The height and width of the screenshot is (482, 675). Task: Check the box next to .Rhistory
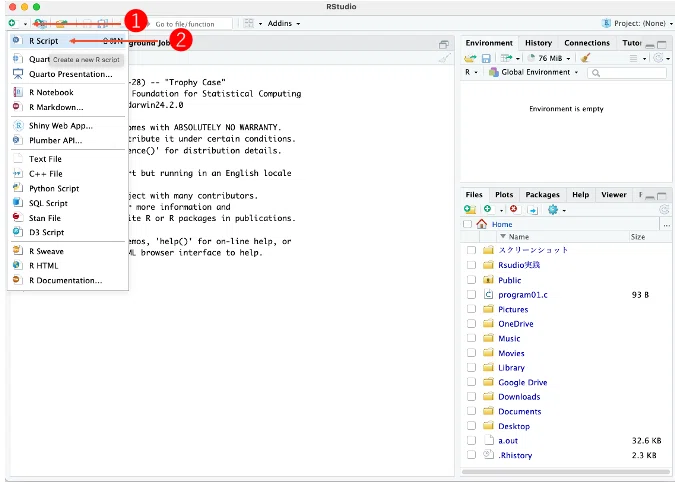click(471, 455)
